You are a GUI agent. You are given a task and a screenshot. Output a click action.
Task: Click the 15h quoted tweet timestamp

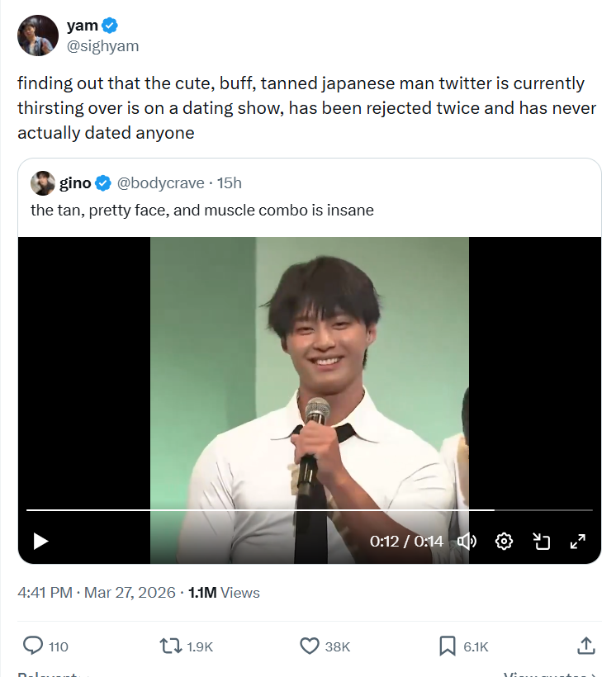tap(230, 182)
